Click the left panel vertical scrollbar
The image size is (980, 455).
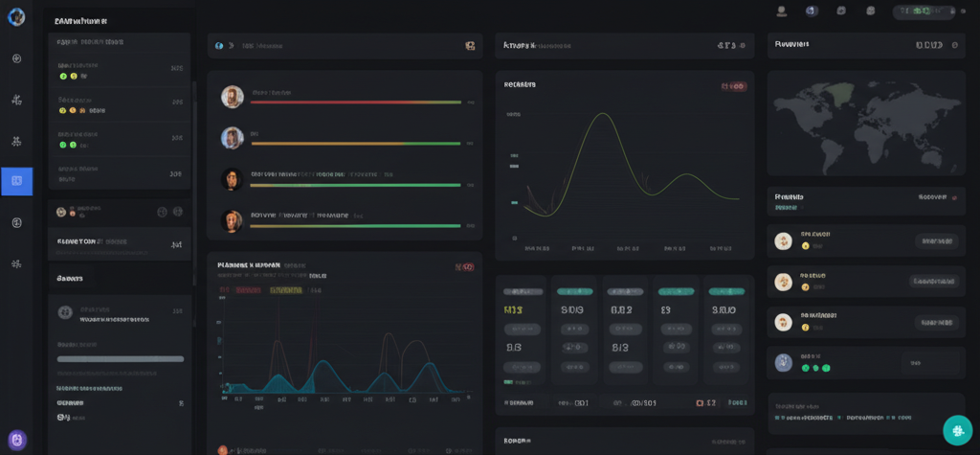coord(193,181)
